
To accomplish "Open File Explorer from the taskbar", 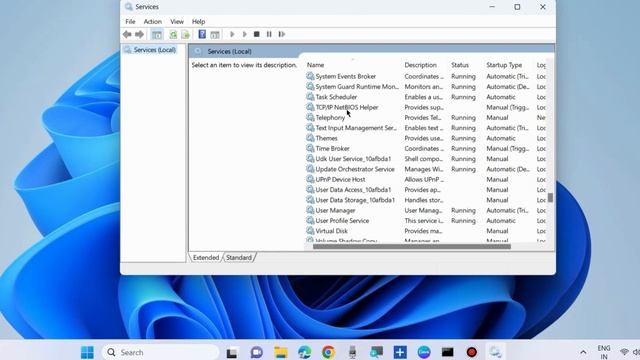I will 281,352.
